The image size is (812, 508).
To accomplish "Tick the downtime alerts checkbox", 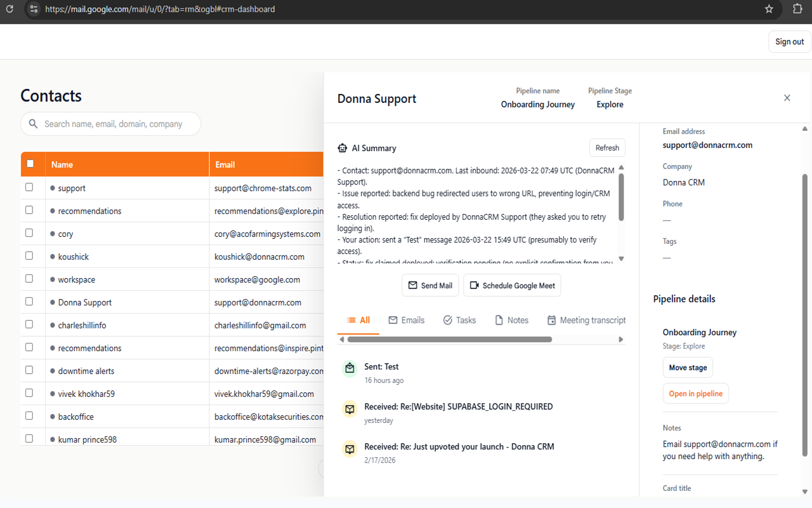I will 29,370.
